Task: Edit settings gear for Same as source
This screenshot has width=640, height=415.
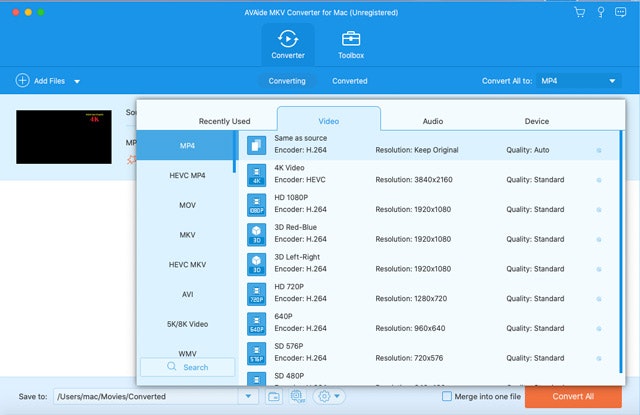Action: [599, 150]
